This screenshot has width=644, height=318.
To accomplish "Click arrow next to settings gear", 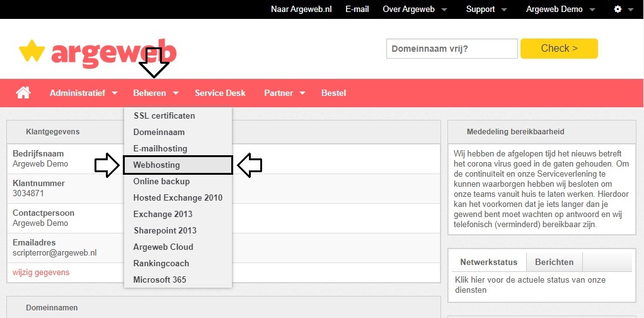I will pos(631,9).
